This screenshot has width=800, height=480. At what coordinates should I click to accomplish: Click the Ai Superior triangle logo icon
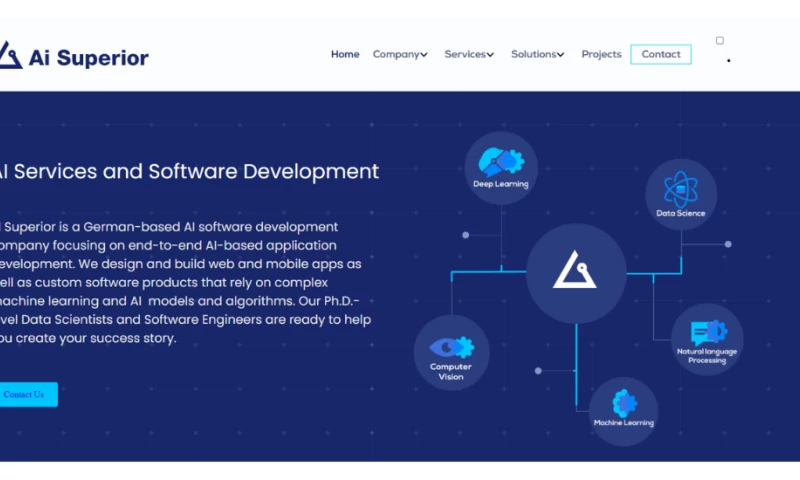[10, 55]
